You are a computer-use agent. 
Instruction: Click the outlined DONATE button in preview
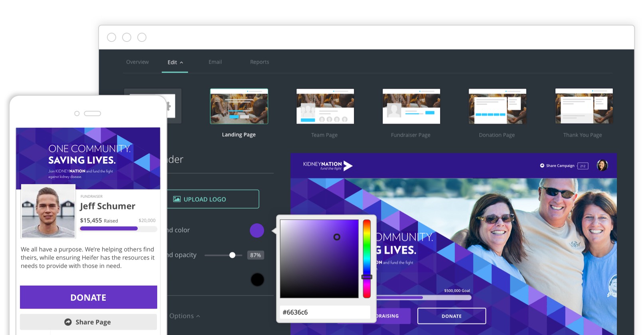pyautogui.click(x=451, y=316)
